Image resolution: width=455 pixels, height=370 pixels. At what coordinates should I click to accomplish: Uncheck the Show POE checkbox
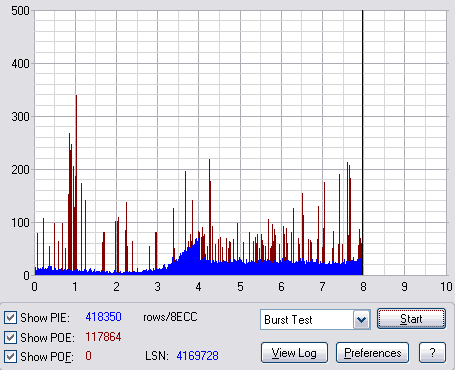click(10, 338)
